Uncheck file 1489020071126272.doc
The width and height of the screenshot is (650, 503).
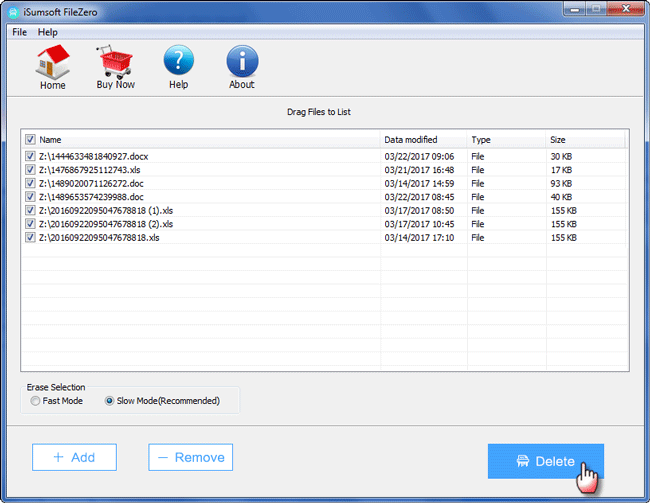pyautogui.click(x=30, y=183)
